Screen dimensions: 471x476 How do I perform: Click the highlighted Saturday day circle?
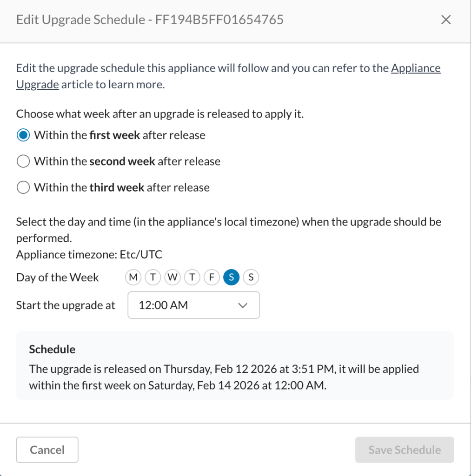point(232,277)
